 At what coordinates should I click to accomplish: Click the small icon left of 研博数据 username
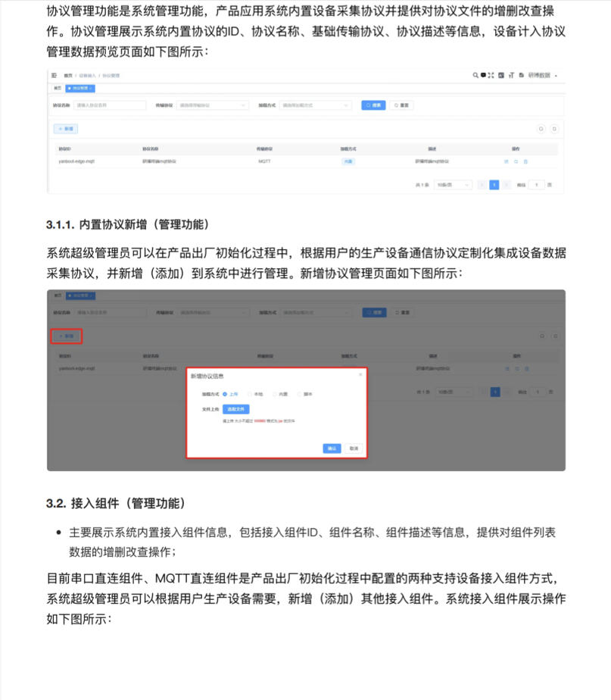(x=522, y=76)
